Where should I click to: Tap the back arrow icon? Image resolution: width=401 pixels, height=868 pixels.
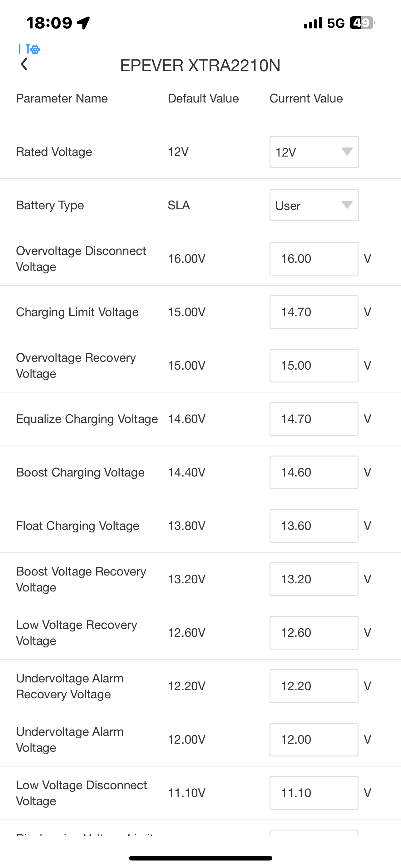[x=24, y=64]
